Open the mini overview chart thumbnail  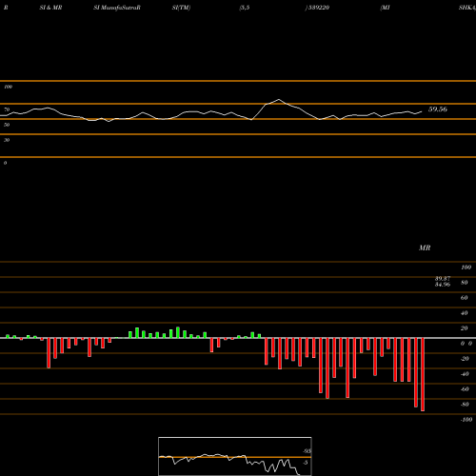coord(235,456)
